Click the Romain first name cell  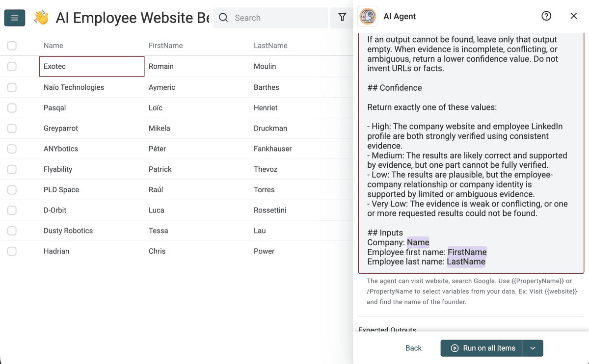[197, 67]
